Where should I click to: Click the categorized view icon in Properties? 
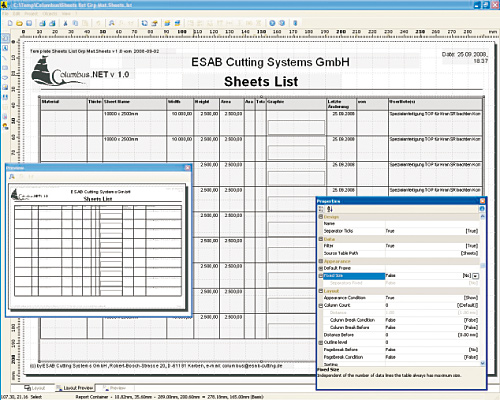[321, 209]
